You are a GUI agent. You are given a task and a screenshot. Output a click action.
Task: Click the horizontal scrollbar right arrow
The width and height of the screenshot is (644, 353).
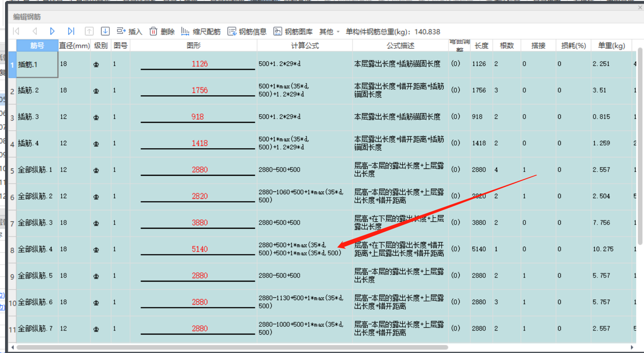(x=633, y=347)
